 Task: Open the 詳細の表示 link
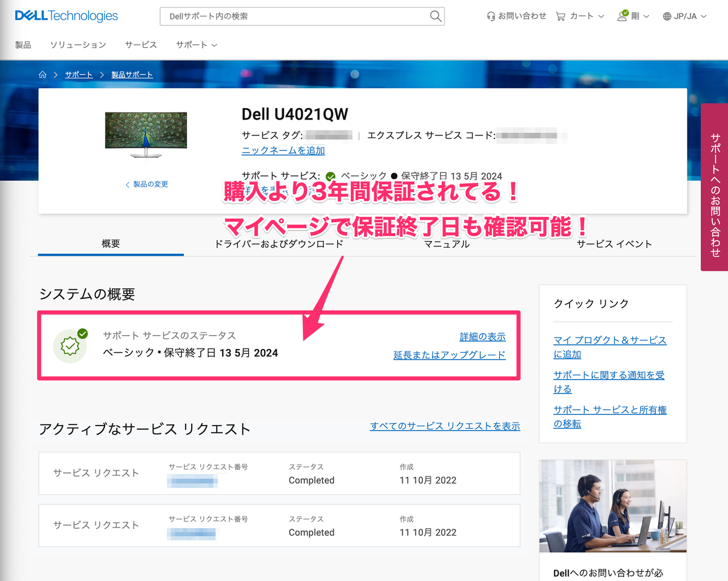tap(482, 336)
